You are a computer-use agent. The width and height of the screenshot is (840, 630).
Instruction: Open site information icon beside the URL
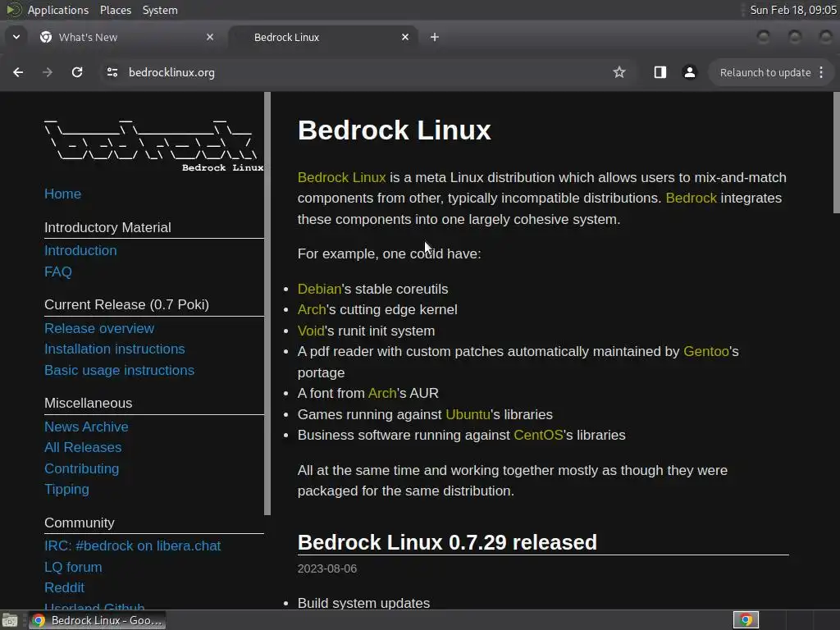(x=112, y=72)
